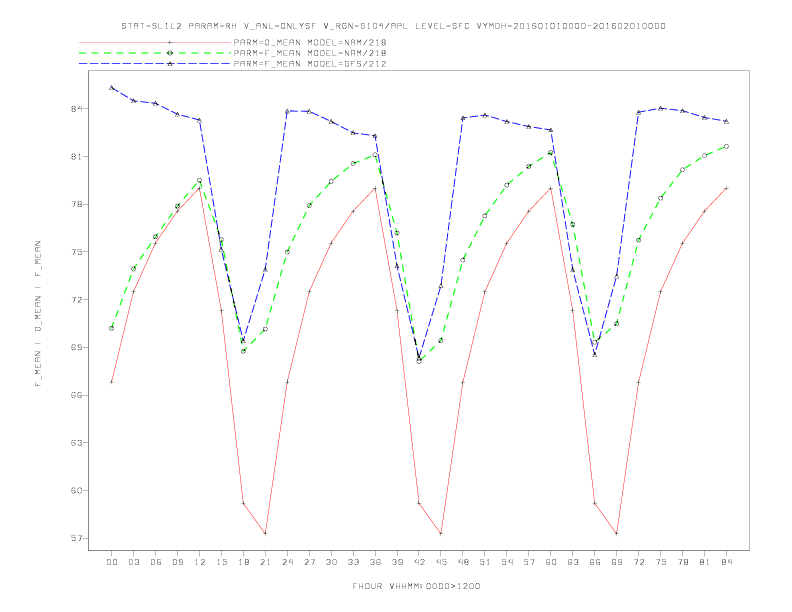Click red O_MEAN data point at hour 69
The height and width of the screenshot is (612, 792).
tap(617, 533)
